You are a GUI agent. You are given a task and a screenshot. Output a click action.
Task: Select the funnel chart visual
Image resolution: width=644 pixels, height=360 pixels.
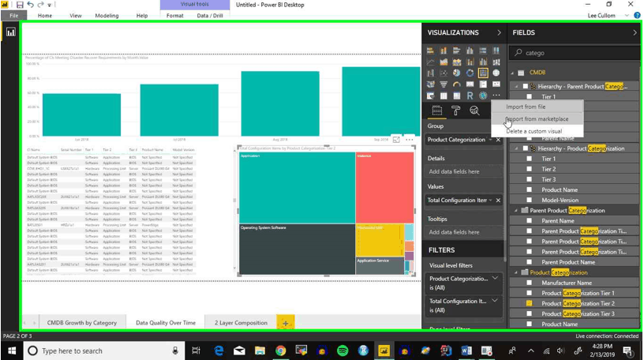coord(444,84)
